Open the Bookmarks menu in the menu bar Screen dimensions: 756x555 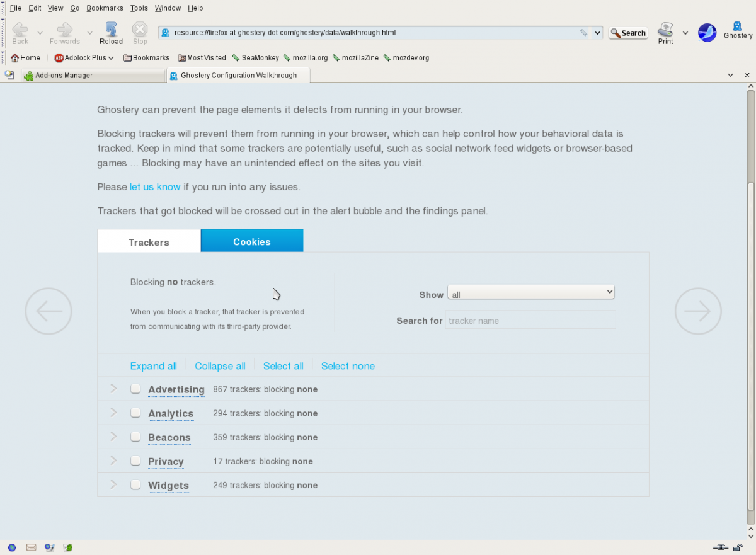[x=106, y=8]
